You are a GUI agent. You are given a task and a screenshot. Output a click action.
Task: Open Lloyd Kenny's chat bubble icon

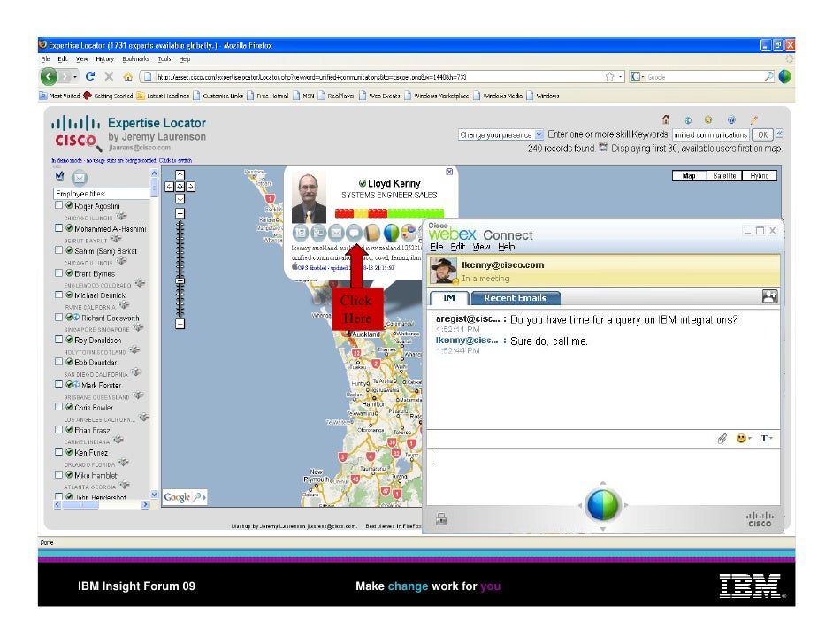pos(354,232)
